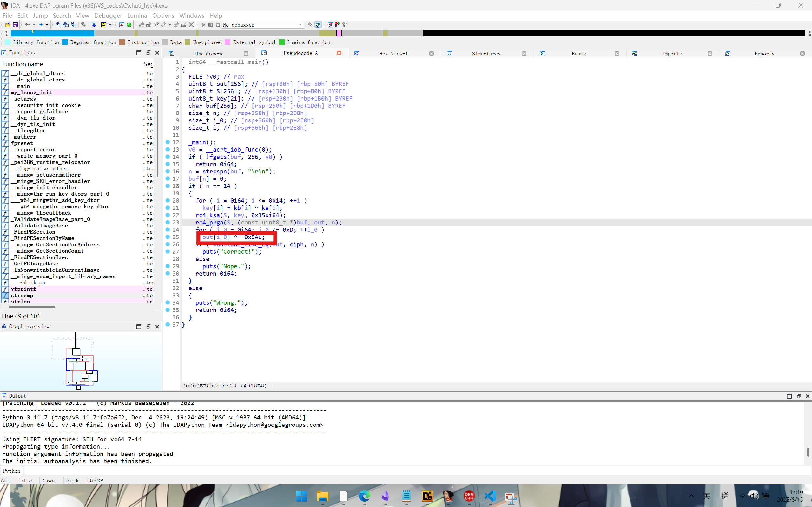Viewport: 812px width, 507px height.
Task: Terminate process with the stop icon
Action: pyautogui.click(x=218, y=25)
